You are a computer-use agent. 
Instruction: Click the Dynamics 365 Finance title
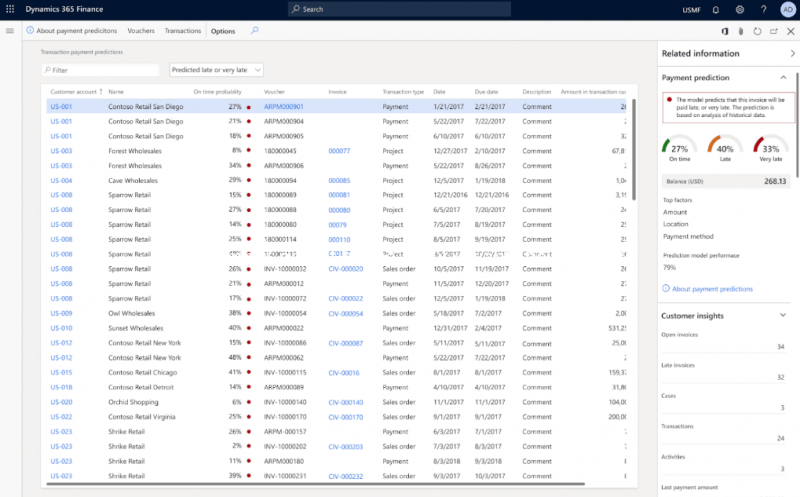click(x=64, y=9)
